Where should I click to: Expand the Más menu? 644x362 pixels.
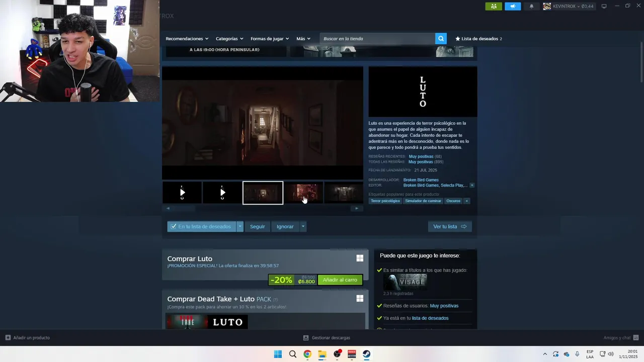[303, 39]
